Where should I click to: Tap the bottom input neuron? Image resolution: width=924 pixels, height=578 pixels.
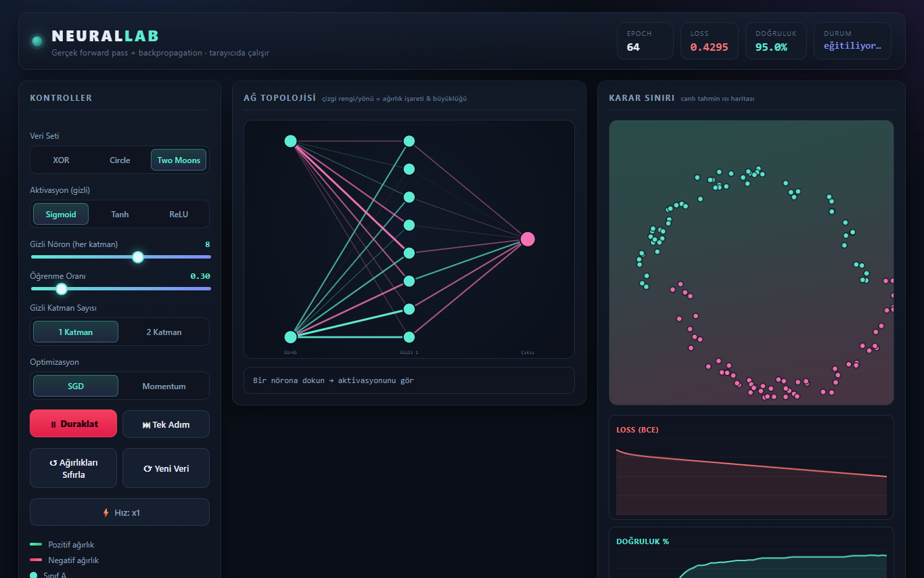pos(291,337)
